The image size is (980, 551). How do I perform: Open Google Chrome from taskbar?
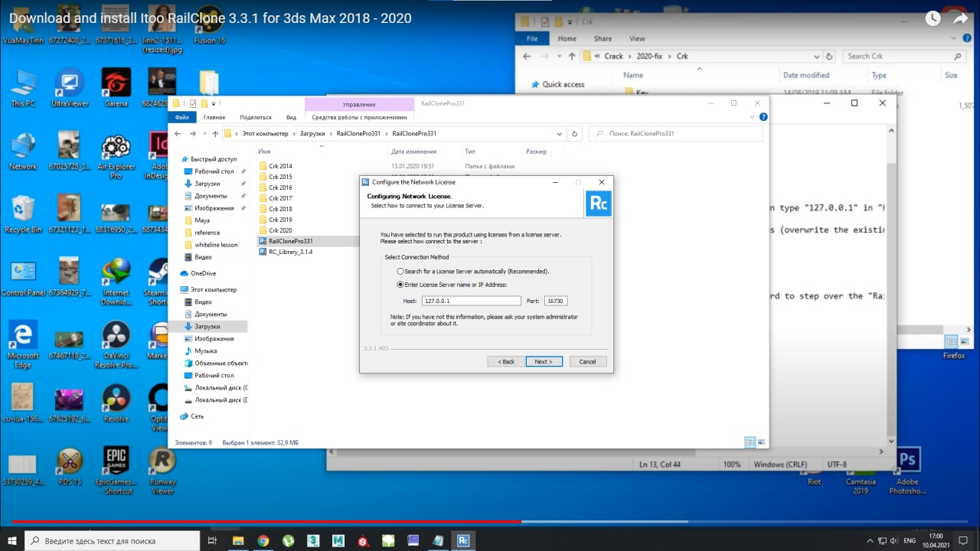point(263,540)
